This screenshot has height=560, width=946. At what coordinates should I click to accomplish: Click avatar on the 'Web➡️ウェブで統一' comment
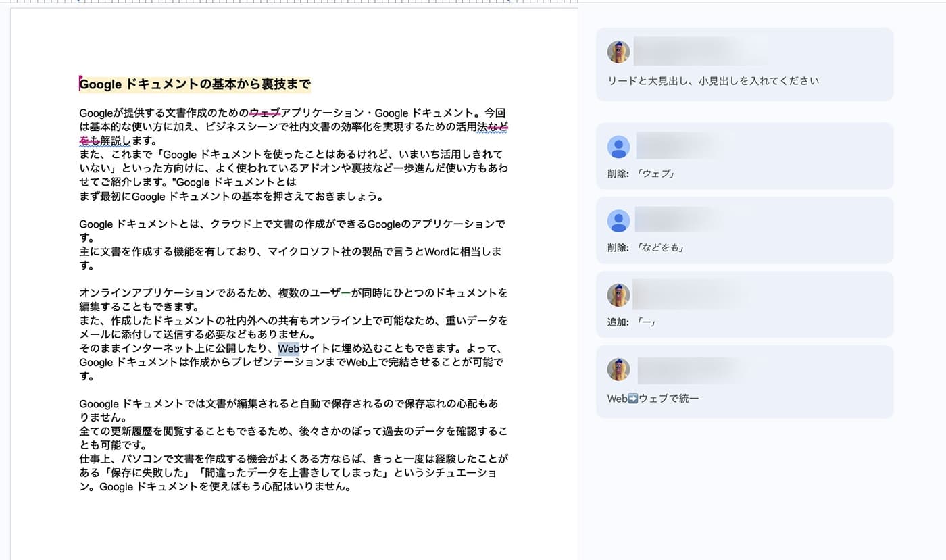pyautogui.click(x=618, y=370)
